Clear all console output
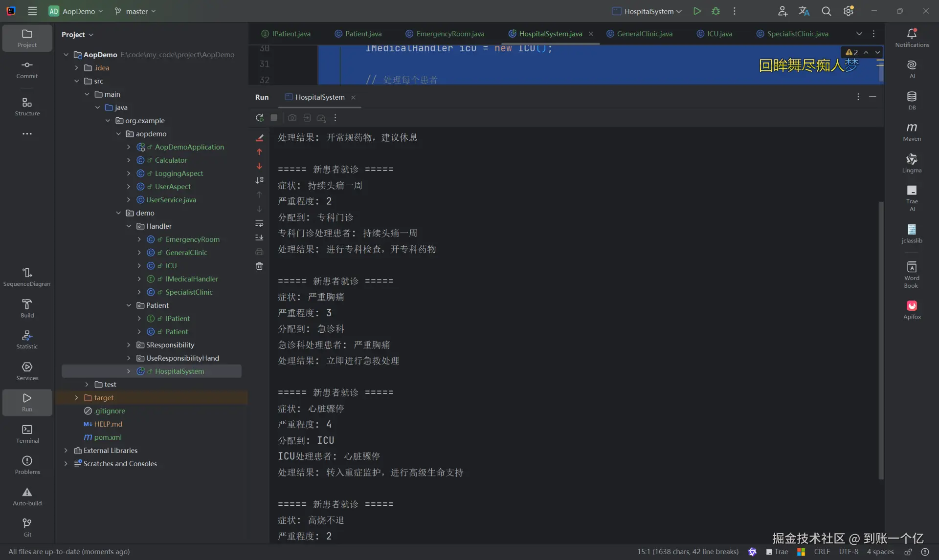Viewport: 939px width, 560px height. [259, 266]
